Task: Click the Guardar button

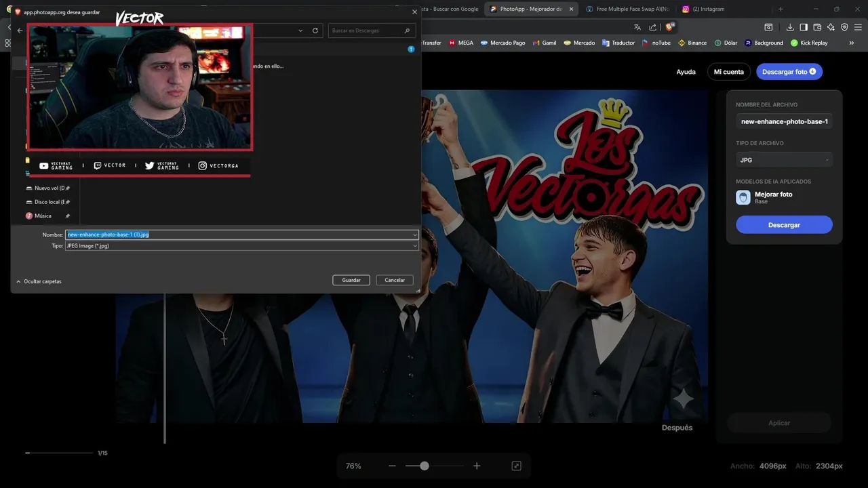Action: [x=351, y=280]
